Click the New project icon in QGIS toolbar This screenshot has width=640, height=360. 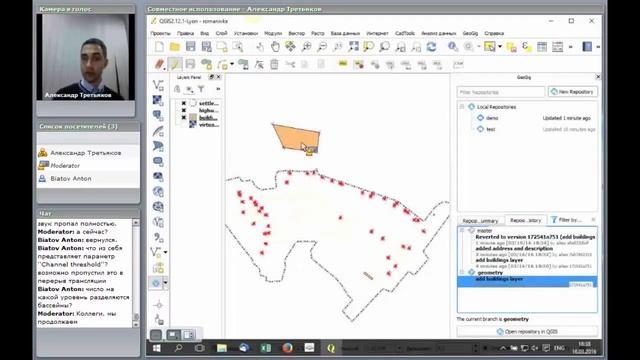(159, 47)
